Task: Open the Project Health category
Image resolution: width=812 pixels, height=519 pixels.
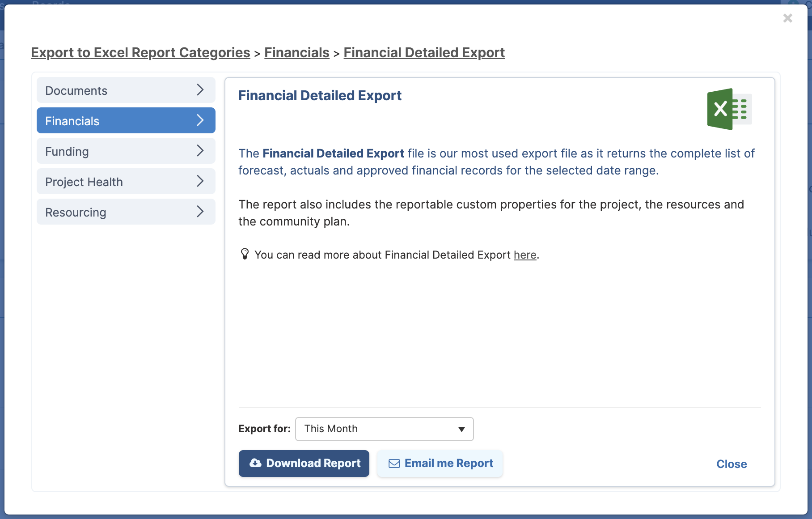Action: pyautogui.click(x=126, y=181)
